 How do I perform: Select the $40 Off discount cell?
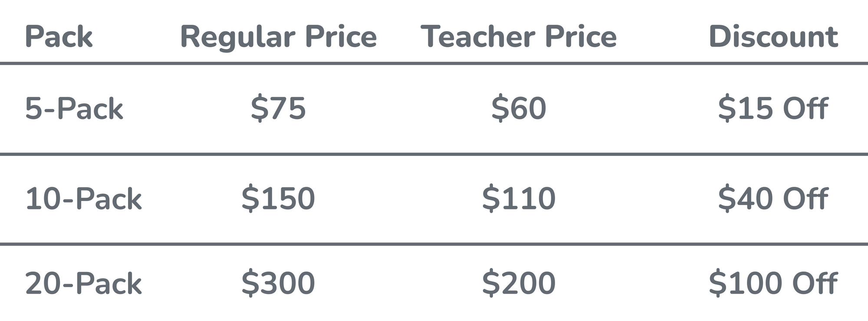tap(773, 199)
